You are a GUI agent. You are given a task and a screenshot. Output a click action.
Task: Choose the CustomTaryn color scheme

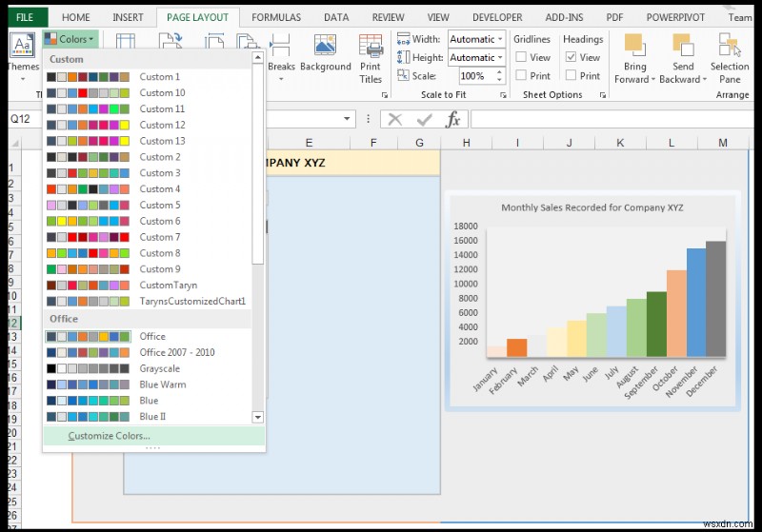point(148,285)
